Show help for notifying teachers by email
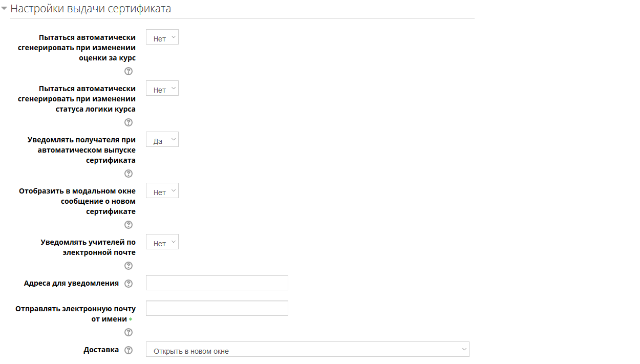Screen dimensions: 640x364 [129, 266]
